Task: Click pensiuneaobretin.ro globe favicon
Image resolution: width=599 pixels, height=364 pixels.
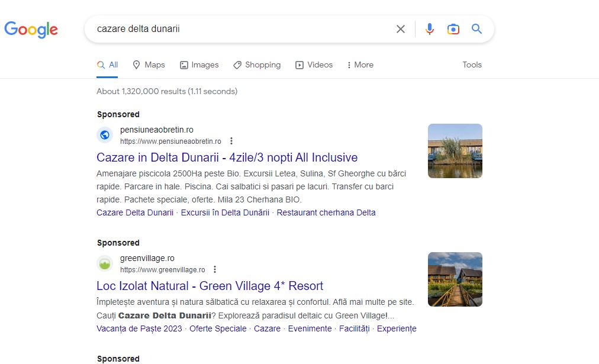Action: point(105,135)
